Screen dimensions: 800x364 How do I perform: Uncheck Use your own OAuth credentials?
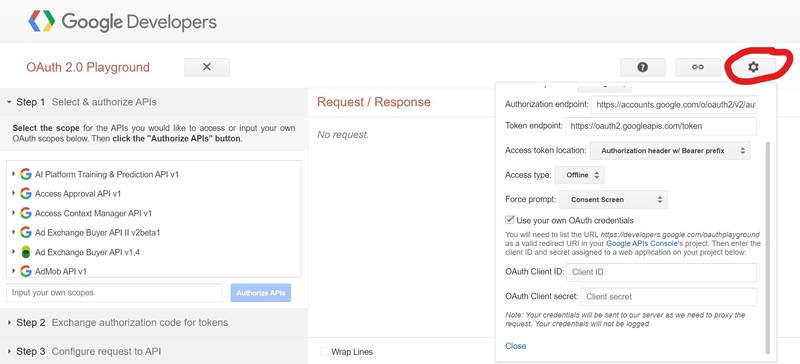click(x=509, y=220)
